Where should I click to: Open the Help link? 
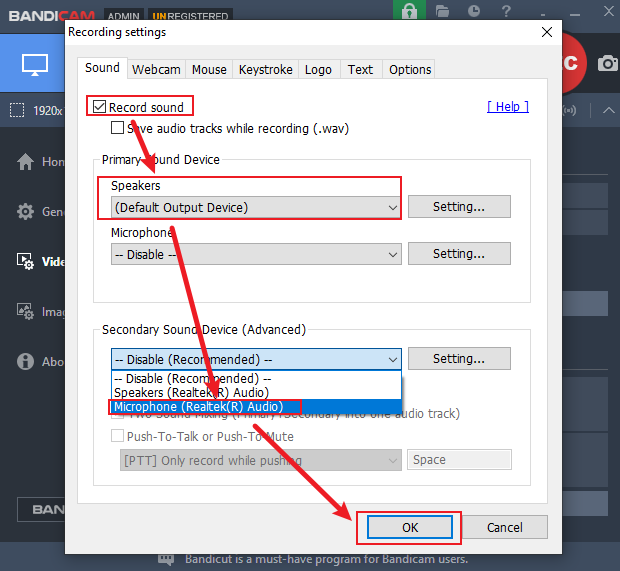508,106
